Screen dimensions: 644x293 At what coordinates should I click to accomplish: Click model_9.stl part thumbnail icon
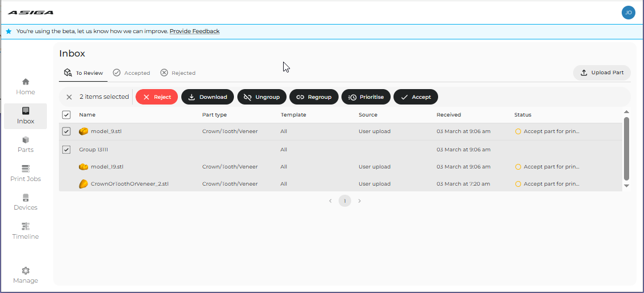[x=84, y=131]
